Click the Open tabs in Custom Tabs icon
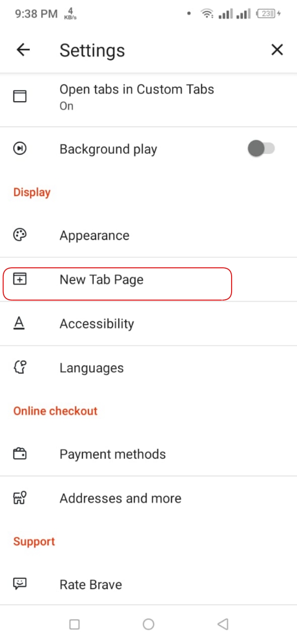 19,97
